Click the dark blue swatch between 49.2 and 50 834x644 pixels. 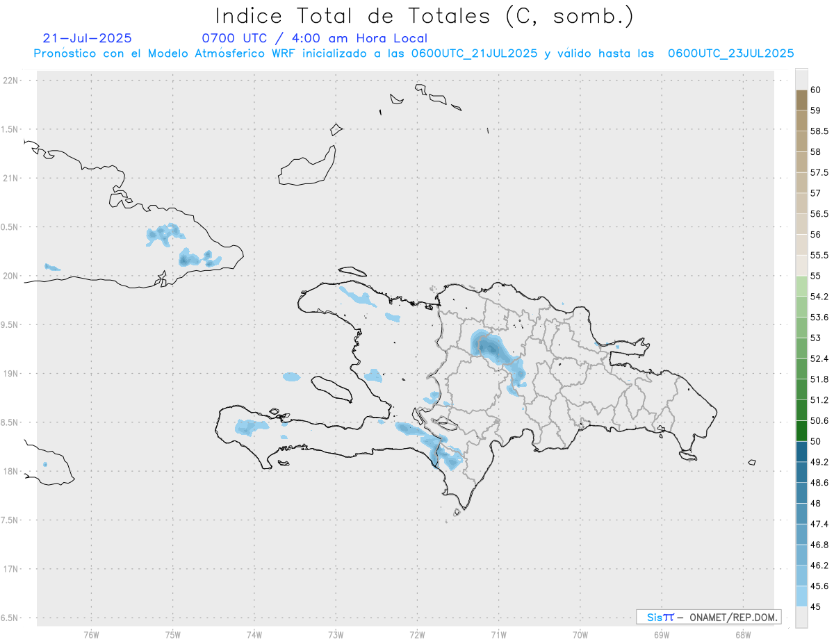(801, 452)
